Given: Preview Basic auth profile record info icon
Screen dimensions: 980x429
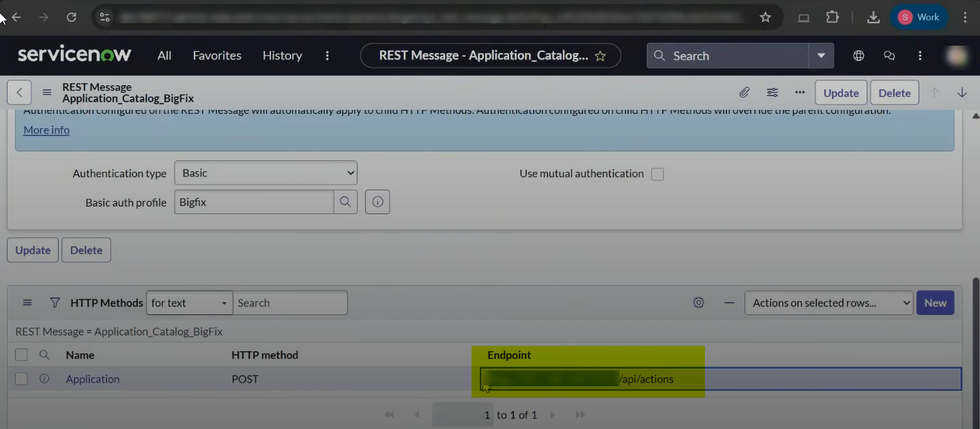Looking at the screenshot, I should [377, 202].
